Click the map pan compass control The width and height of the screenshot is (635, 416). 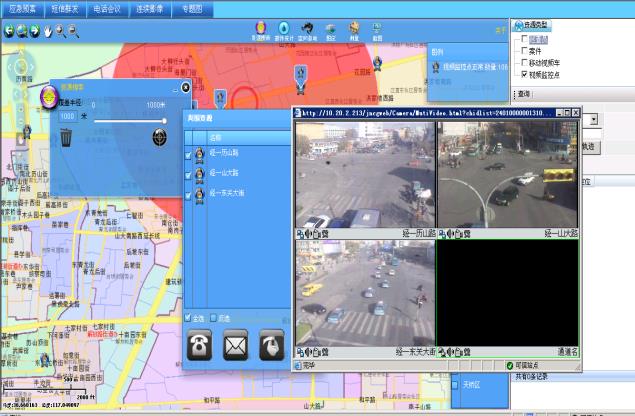point(21,67)
